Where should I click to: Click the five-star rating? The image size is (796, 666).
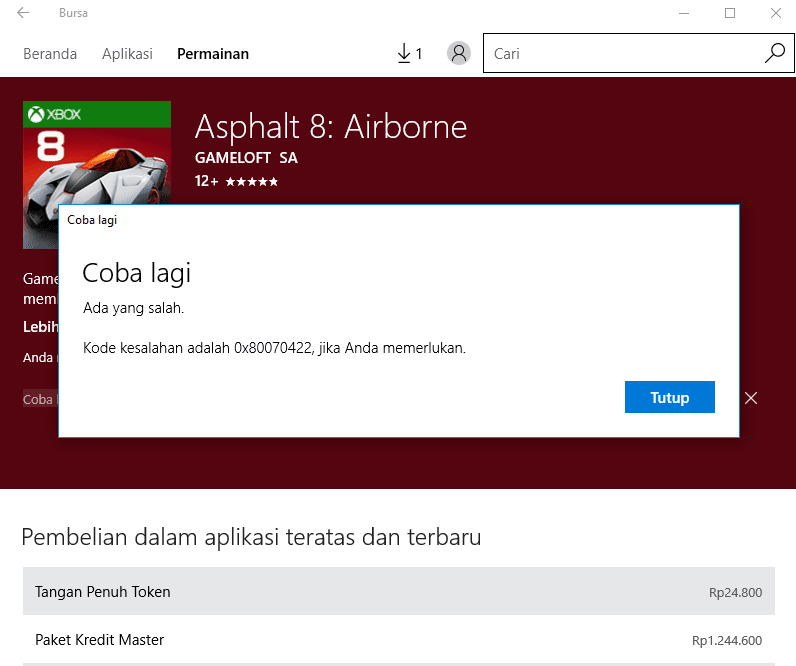click(x=252, y=182)
